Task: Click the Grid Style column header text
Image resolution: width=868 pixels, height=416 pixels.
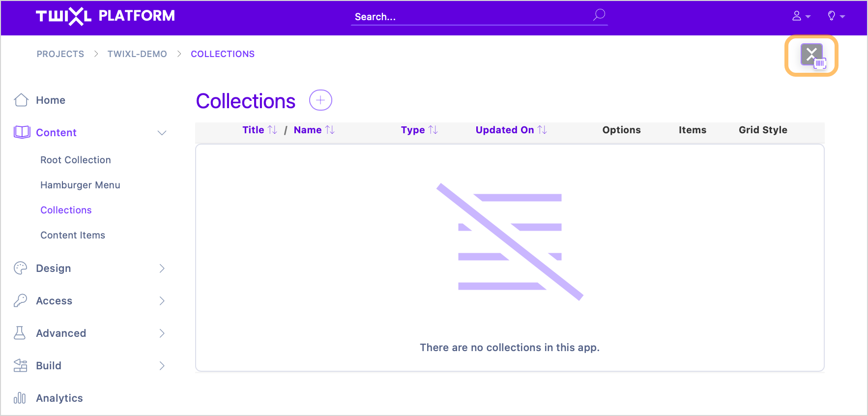Action: [x=763, y=130]
